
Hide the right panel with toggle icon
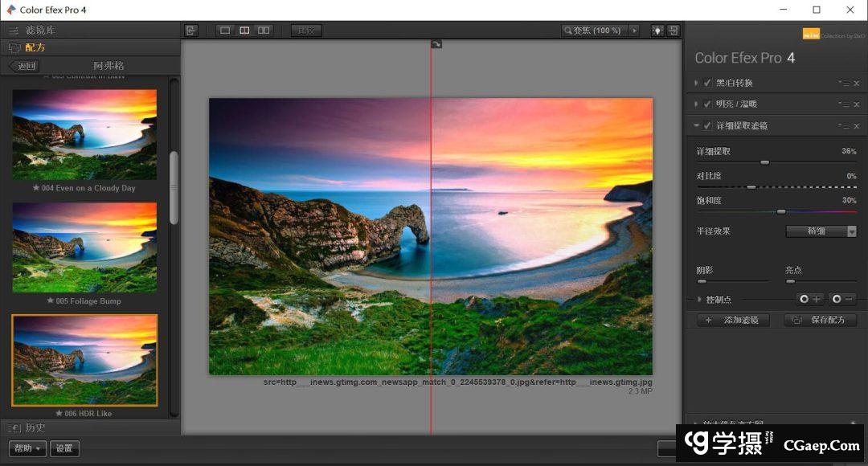click(x=673, y=31)
